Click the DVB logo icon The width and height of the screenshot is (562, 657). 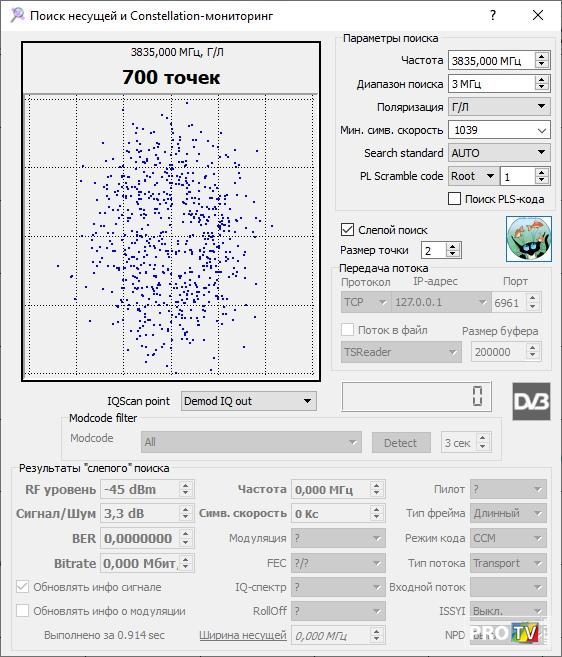[x=531, y=401]
